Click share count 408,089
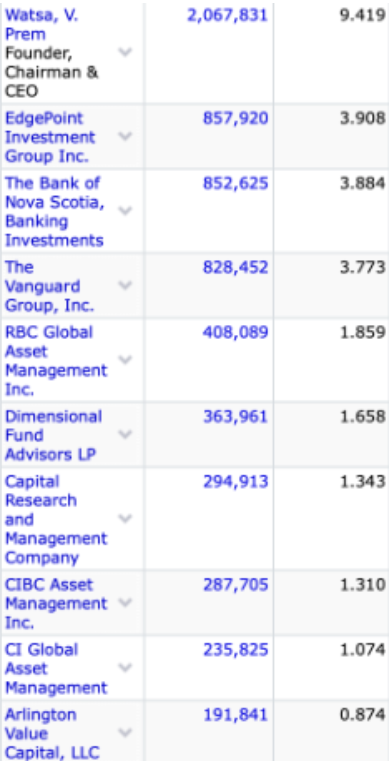This screenshot has height=761, width=389. (x=235, y=332)
